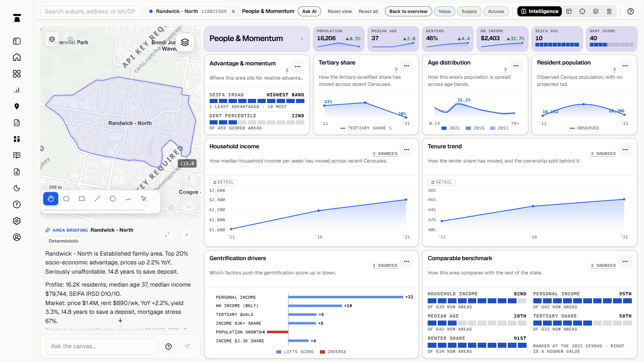Image resolution: width=644 pixels, height=362 pixels.
Task: Select the hand pan tool
Action: [x=51, y=199]
